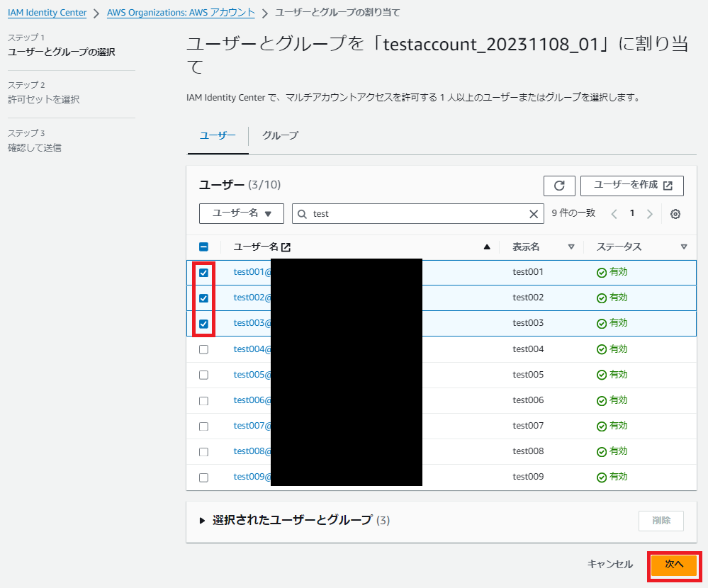Click the 表示名 column header

(526, 247)
